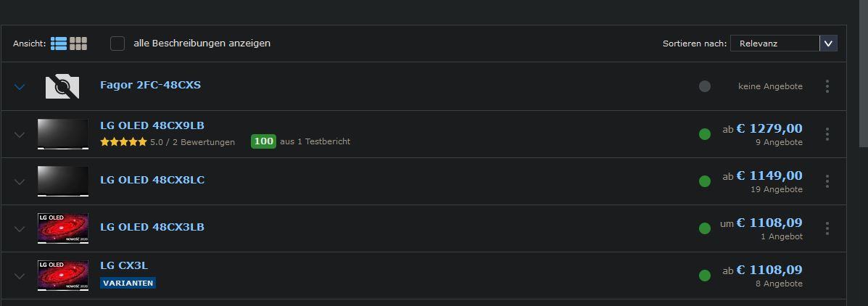The height and width of the screenshot is (306, 868).
Task: Open the LG CX3L product link
Action: point(124,265)
